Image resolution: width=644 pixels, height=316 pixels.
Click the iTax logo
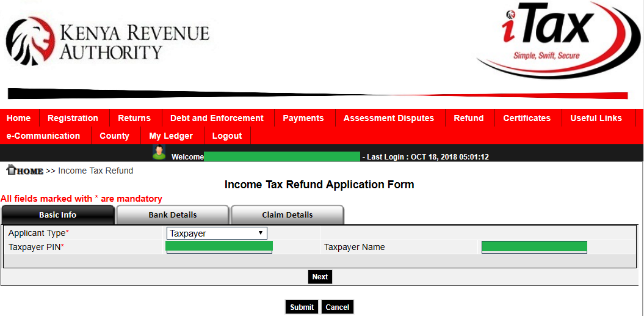tap(558, 40)
